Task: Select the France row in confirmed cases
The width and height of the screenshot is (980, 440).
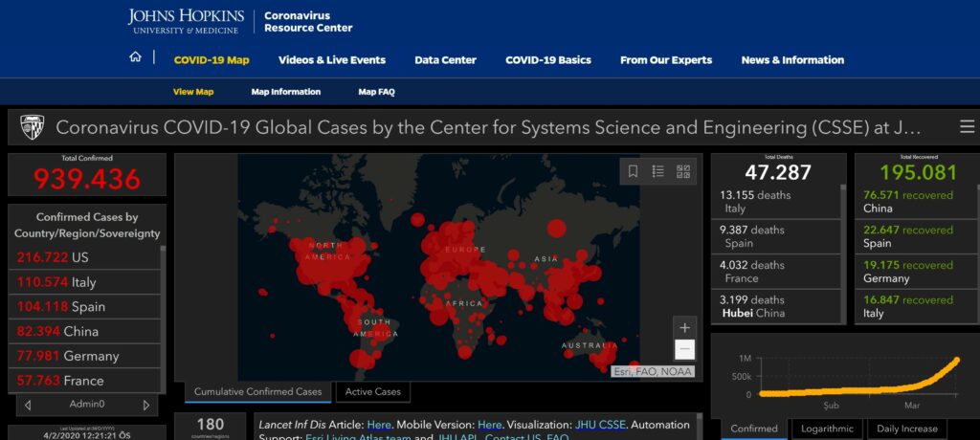Action: coord(84,380)
